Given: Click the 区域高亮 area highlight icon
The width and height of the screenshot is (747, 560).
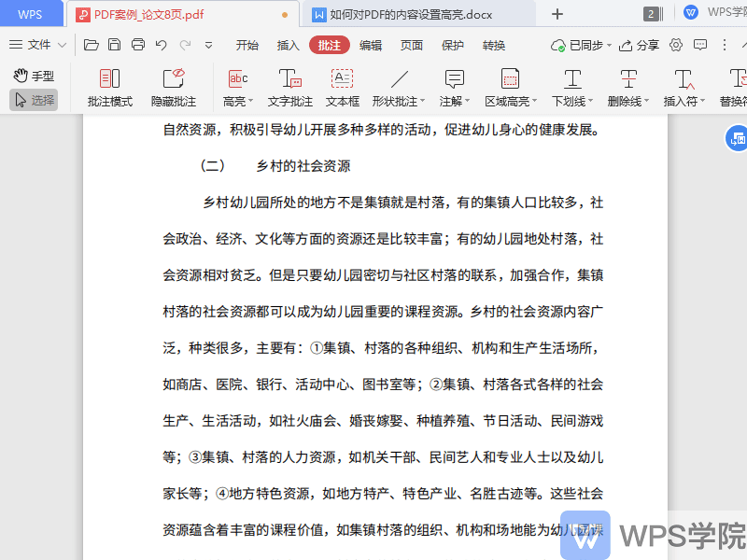Looking at the screenshot, I should pos(510,79).
